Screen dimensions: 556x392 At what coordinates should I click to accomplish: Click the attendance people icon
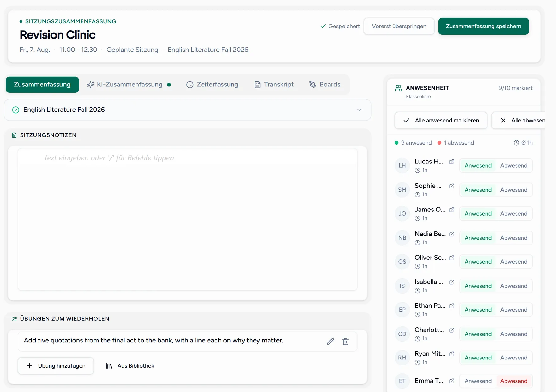[x=398, y=88]
